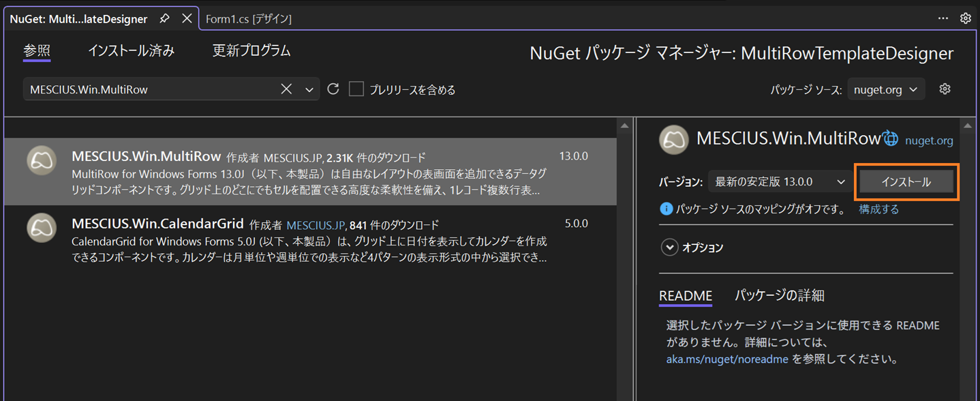The height and width of the screenshot is (401, 980).
Task: Open バージョン dropdown 最新の安定版 13.0.0
Action: (780, 182)
